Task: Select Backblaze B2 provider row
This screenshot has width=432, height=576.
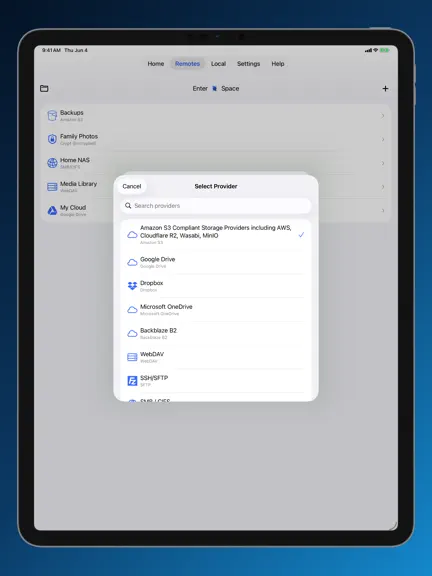Action: 216,333
